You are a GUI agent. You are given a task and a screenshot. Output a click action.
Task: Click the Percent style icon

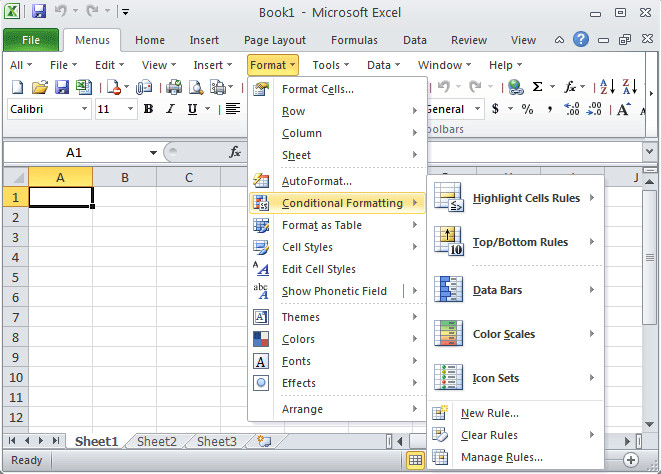pyautogui.click(x=527, y=109)
